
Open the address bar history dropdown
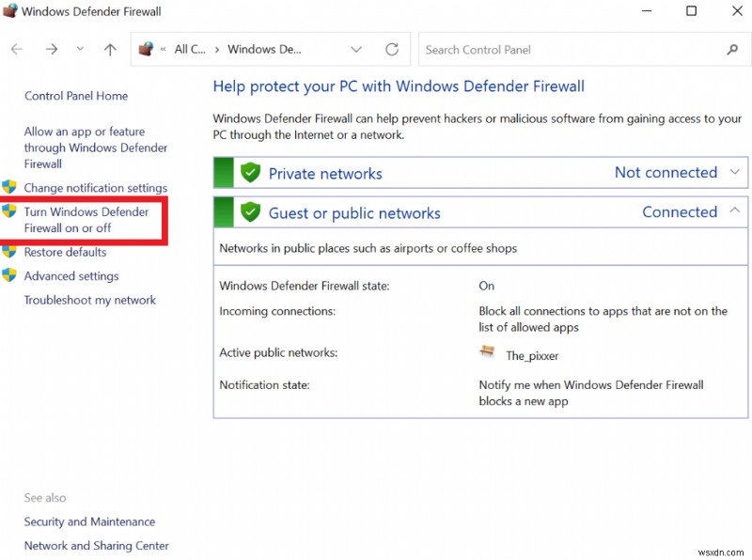(x=356, y=50)
